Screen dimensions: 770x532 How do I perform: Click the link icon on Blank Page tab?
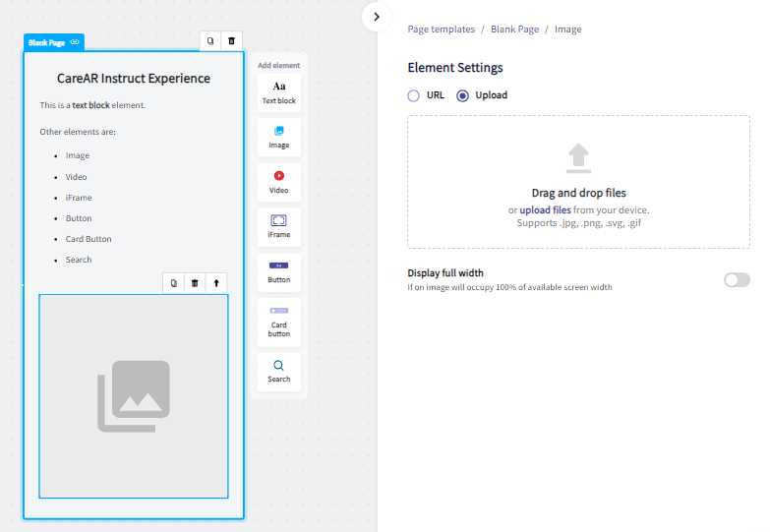coord(75,42)
